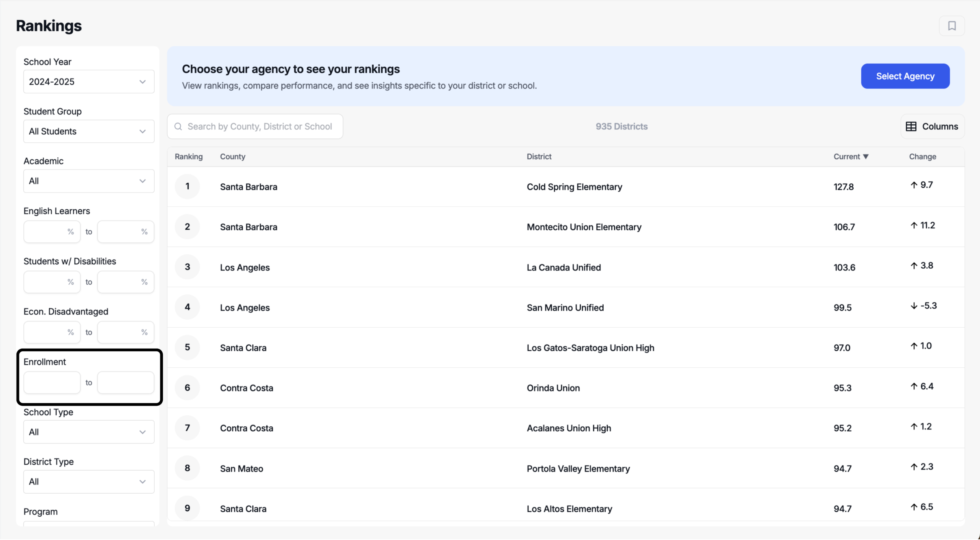
Task: Click the Enrollment maximum field
Action: (x=126, y=382)
